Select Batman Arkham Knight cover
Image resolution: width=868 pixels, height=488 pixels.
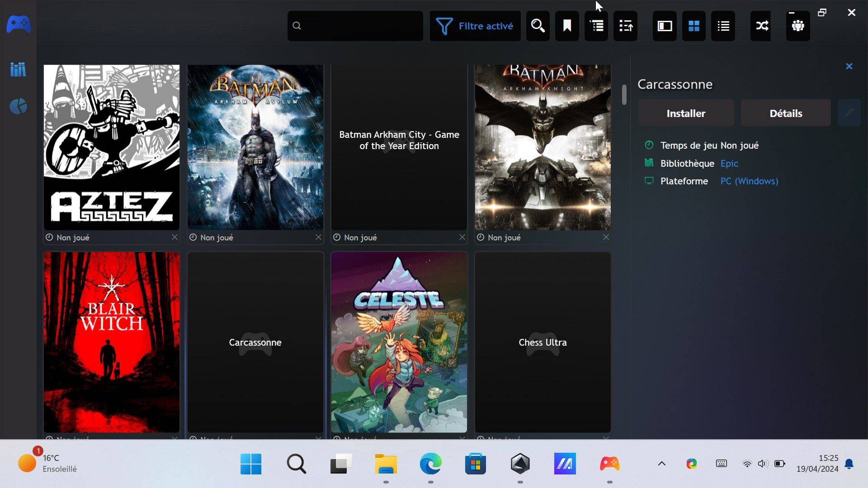pyautogui.click(x=543, y=147)
